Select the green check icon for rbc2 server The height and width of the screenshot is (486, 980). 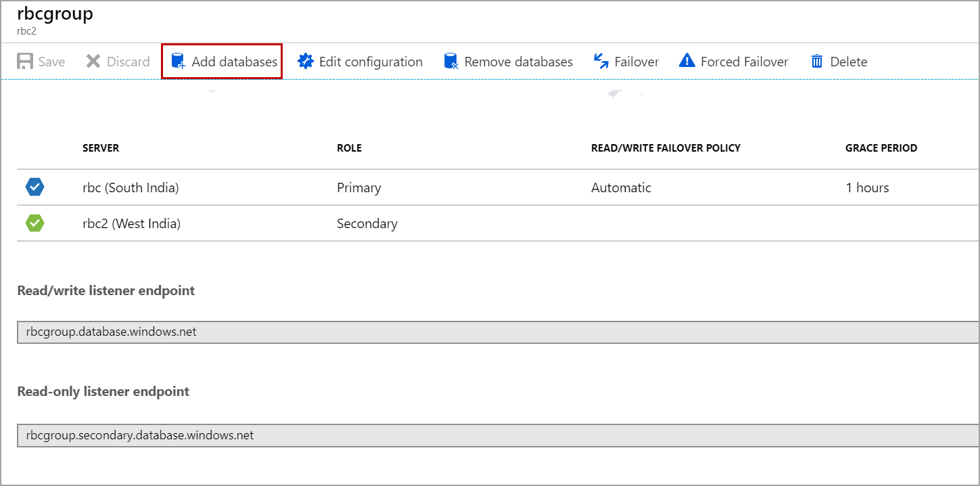35,223
